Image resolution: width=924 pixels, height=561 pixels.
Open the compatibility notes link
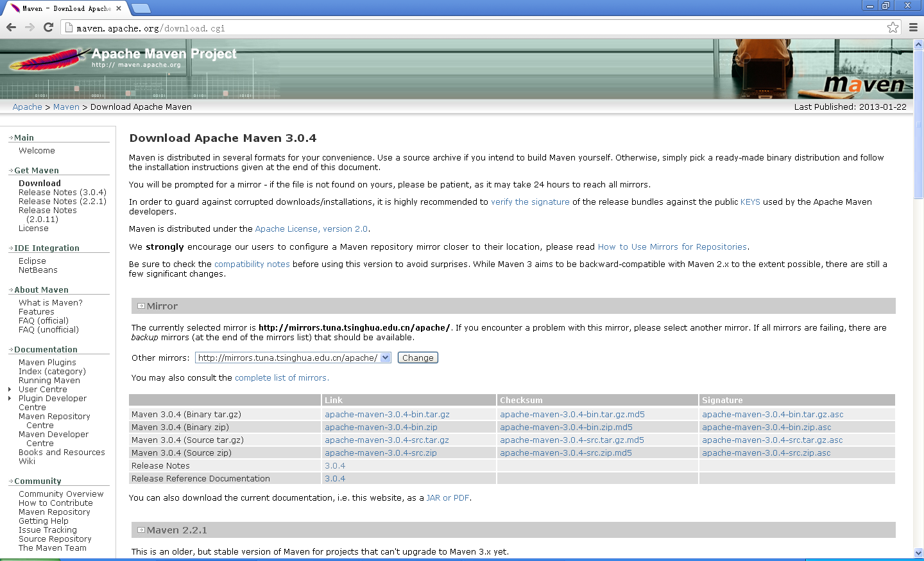point(252,264)
